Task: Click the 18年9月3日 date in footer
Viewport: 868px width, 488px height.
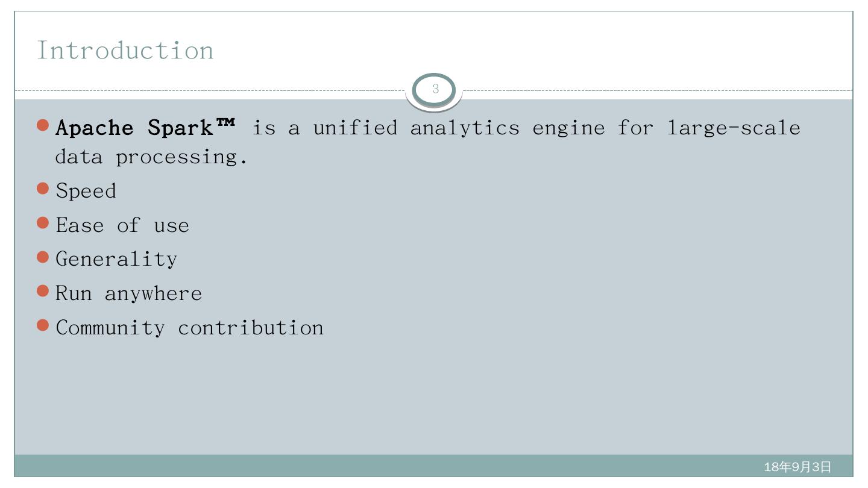Action: (797, 467)
